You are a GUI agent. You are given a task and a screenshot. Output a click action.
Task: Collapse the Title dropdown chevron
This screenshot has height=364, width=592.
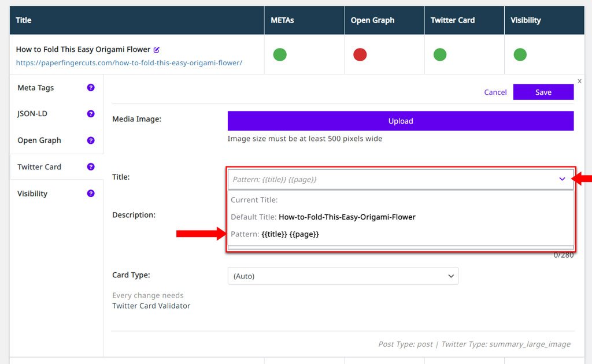tap(562, 179)
